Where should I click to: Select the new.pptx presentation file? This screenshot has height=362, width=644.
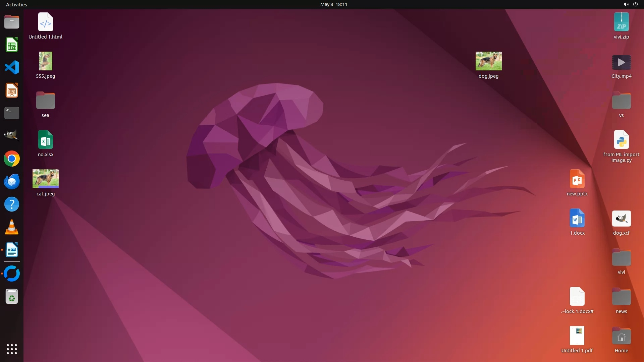click(x=577, y=179)
